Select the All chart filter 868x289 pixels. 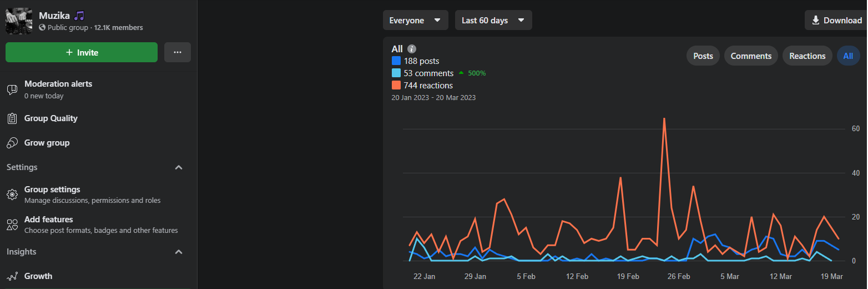[x=848, y=56]
